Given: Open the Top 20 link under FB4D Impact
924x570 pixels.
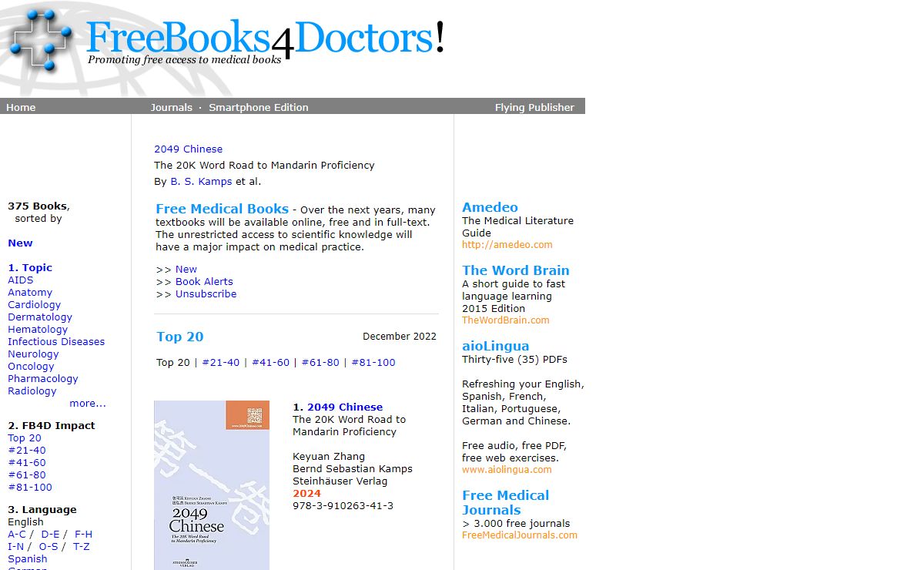Looking at the screenshot, I should coord(25,438).
